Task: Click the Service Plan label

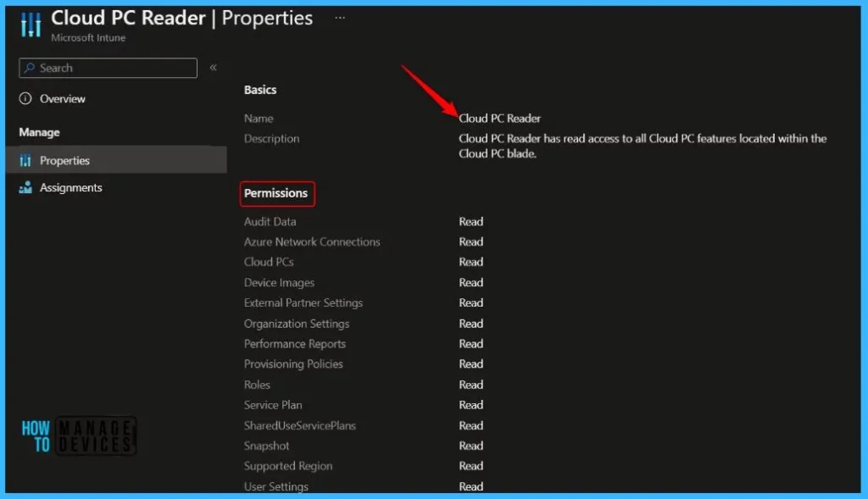Action: 273,405
